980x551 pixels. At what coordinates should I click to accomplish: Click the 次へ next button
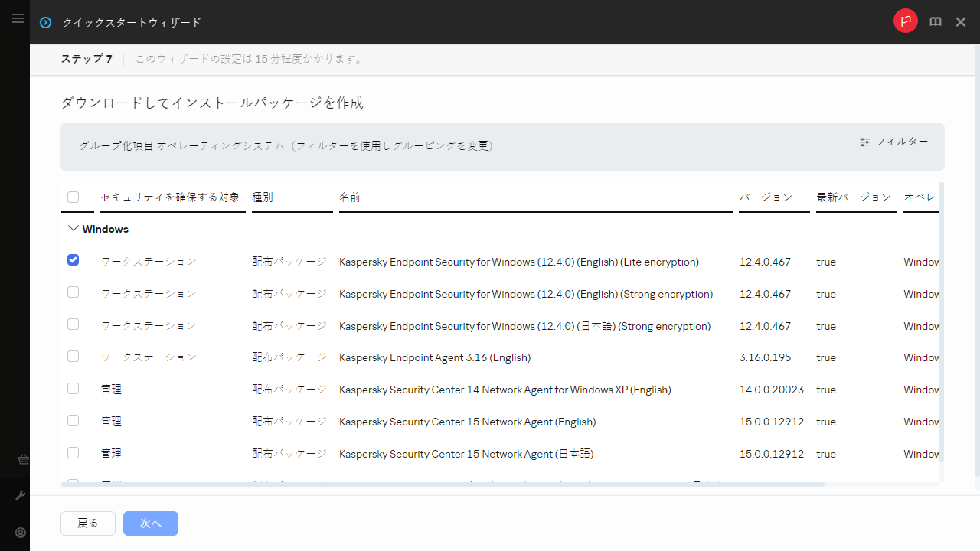pyautogui.click(x=151, y=523)
